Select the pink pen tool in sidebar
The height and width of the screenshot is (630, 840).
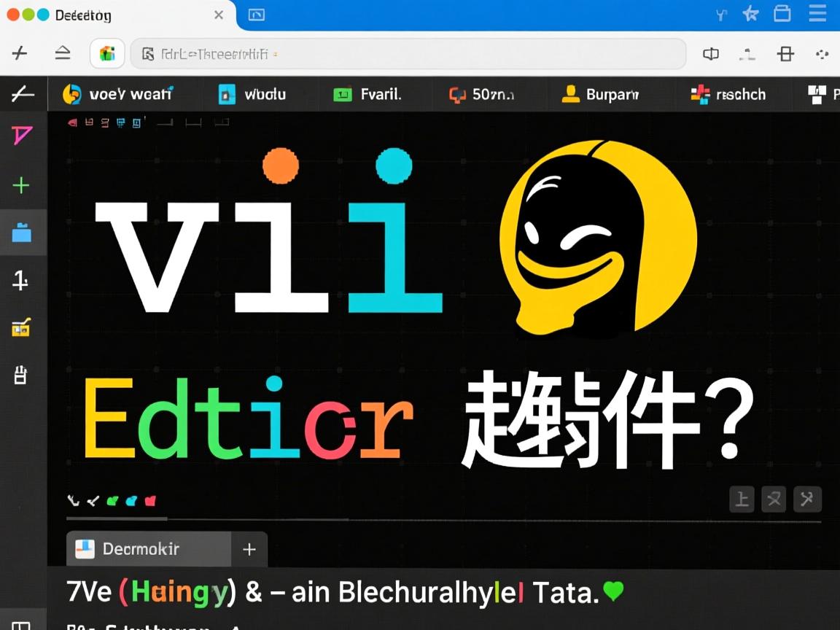tap(23, 135)
